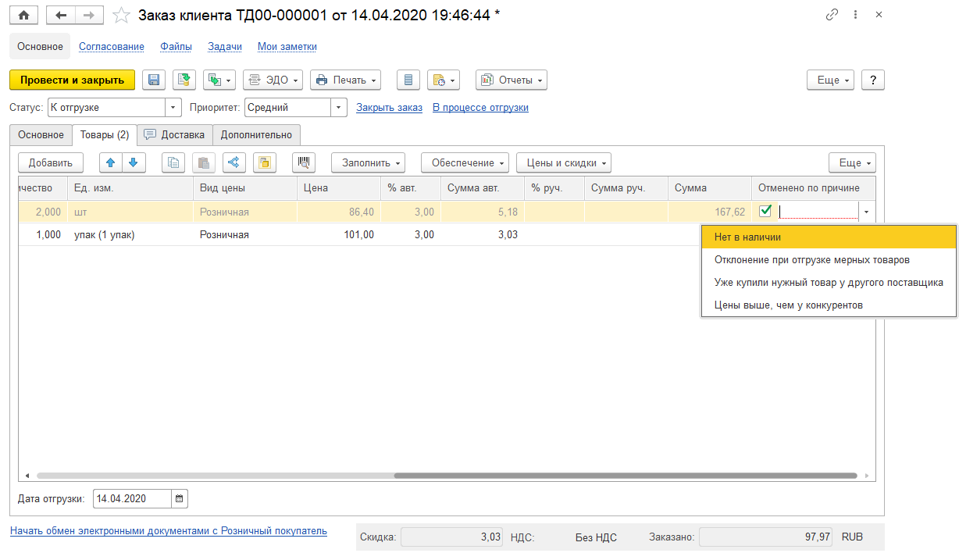The image size is (959, 560).
Task: Select Цены выше, чем у конкурентов
Action: (829, 305)
